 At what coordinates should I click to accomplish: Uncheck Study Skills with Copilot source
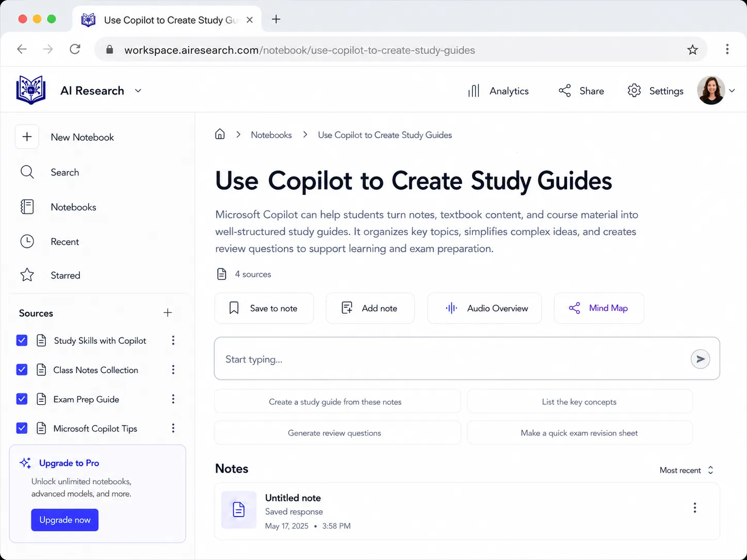22,340
